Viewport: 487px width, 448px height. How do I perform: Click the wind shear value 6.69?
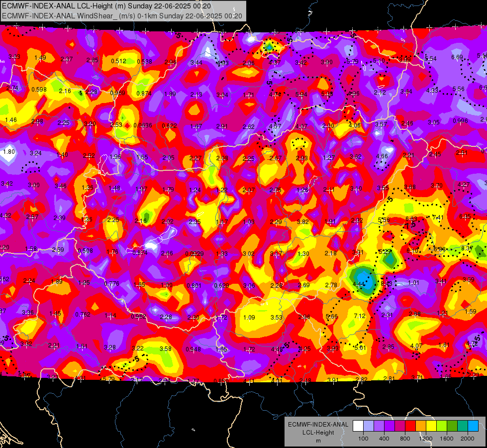coord(457,57)
